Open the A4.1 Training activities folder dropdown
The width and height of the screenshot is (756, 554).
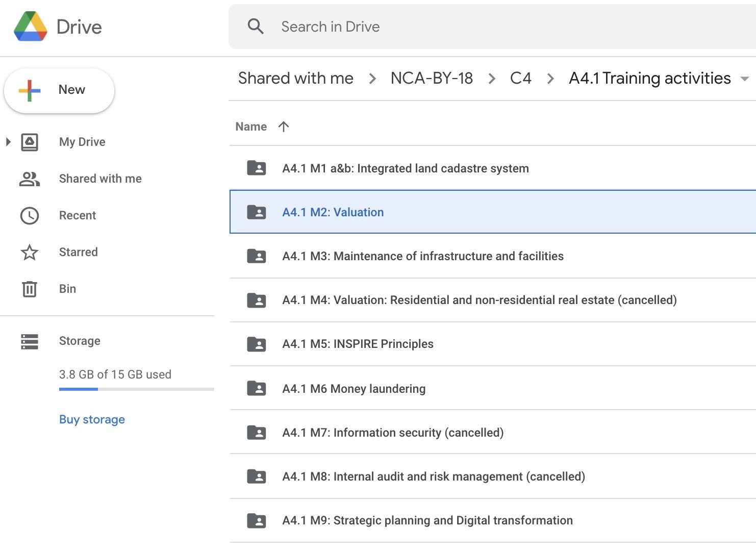[x=744, y=79]
